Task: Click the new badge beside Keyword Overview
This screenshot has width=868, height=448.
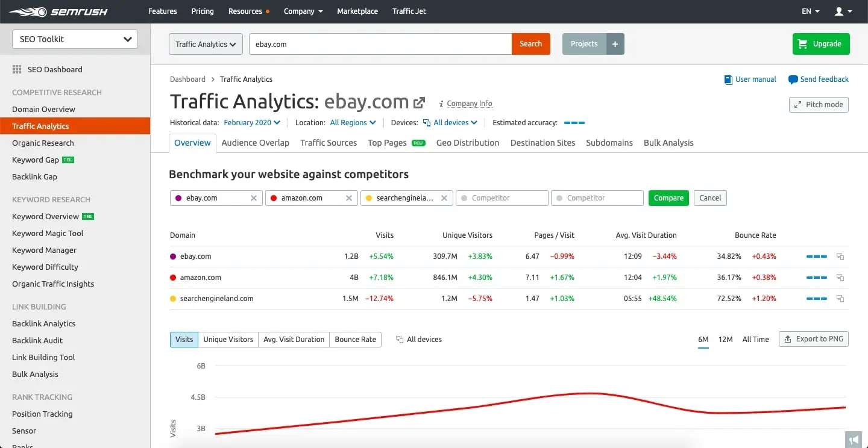Action: [x=88, y=217]
